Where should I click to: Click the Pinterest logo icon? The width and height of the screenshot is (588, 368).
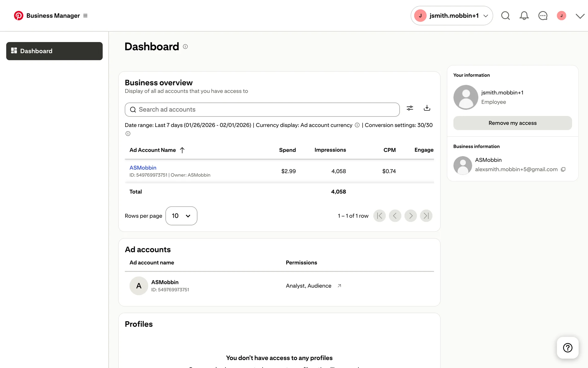tap(18, 16)
